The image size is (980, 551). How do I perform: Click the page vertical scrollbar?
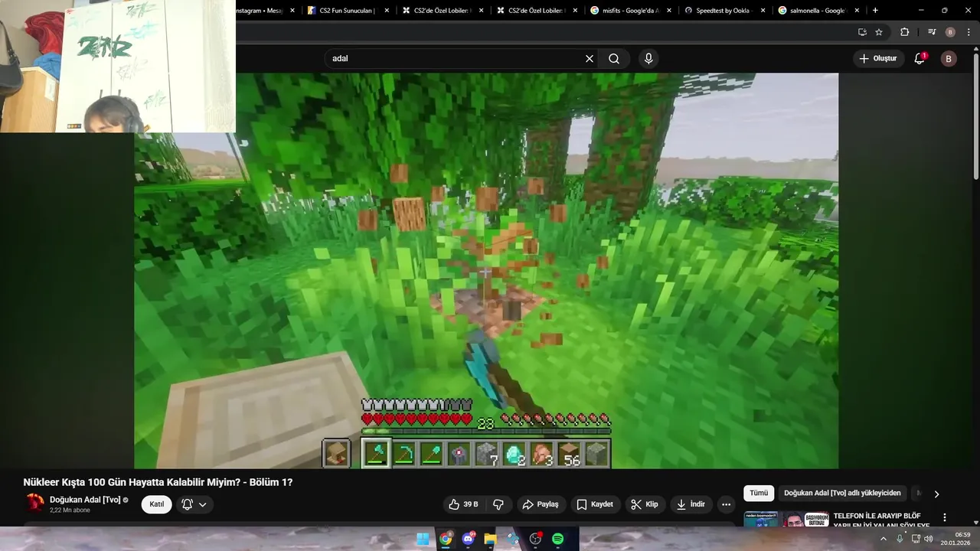[975, 115]
